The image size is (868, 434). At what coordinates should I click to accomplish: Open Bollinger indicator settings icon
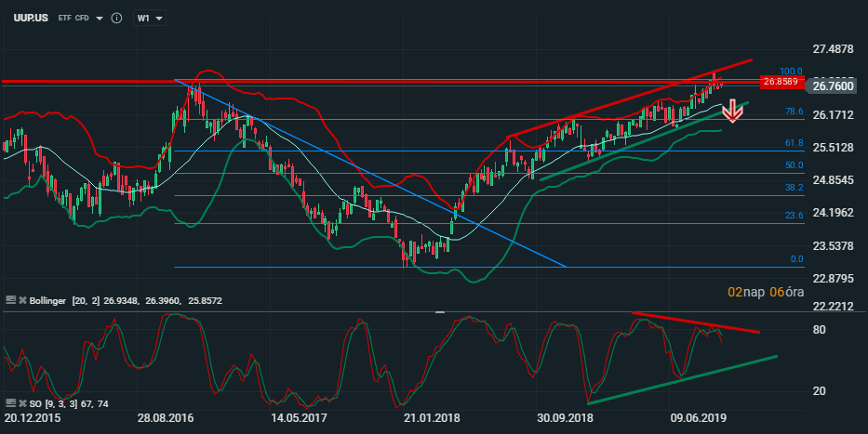coord(10,301)
